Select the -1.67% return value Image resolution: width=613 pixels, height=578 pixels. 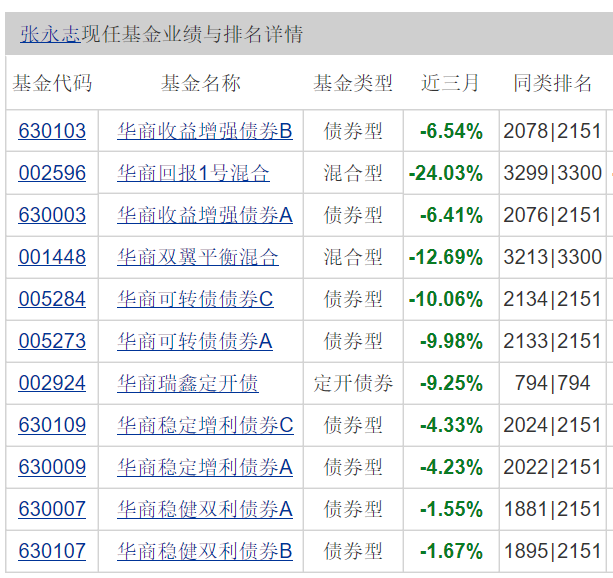click(452, 551)
